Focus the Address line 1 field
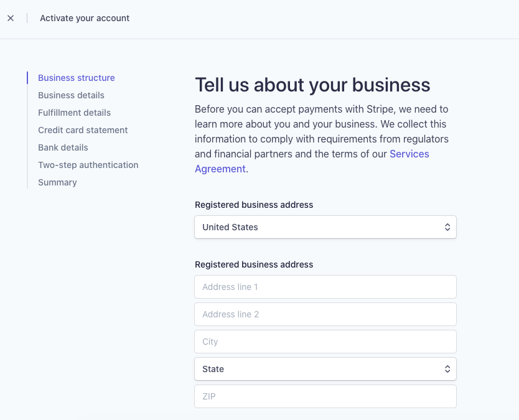This screenshot has height=420, width=519. 325,287
